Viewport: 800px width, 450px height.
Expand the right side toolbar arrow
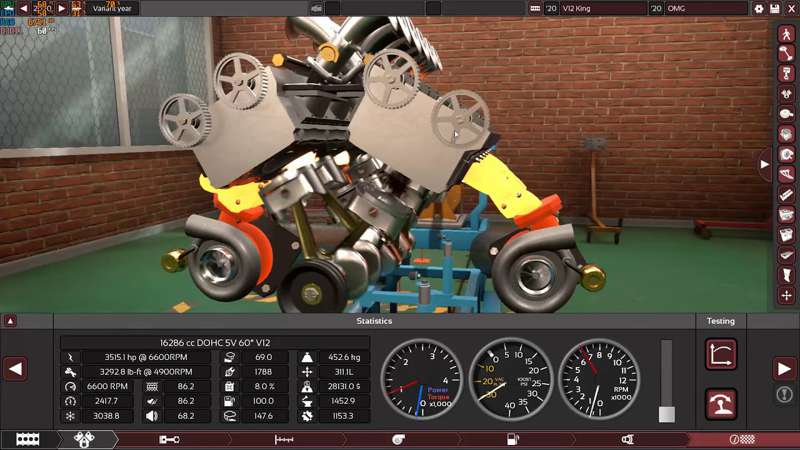[x=765, y=163]
